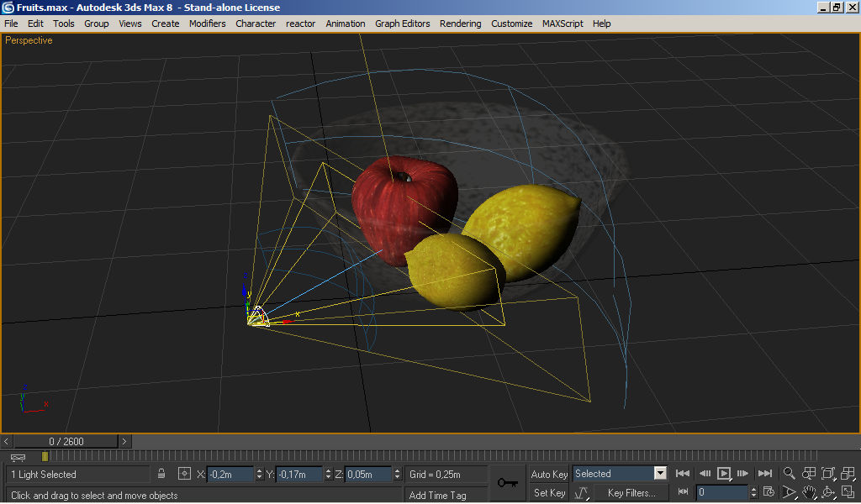This screenshot has height=504, width=861.
Task: Click Zoom Extents All icon
Action: tap(848, 473)
